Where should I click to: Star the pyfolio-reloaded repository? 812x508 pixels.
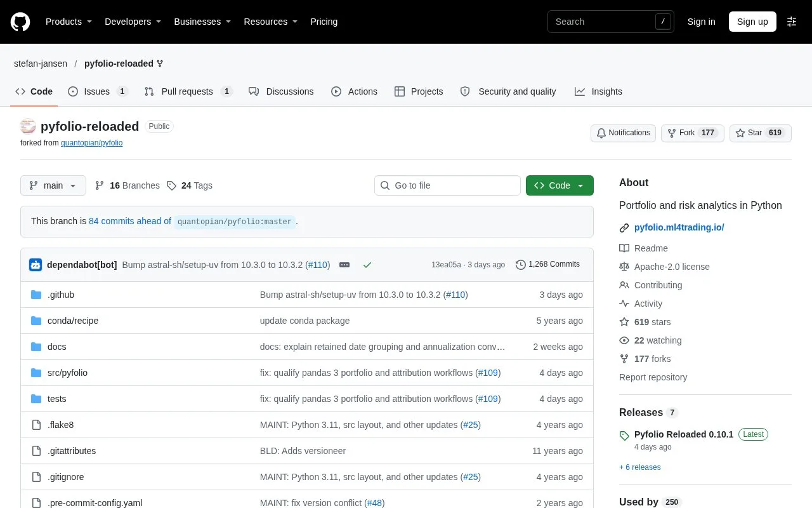pos(761,133)
